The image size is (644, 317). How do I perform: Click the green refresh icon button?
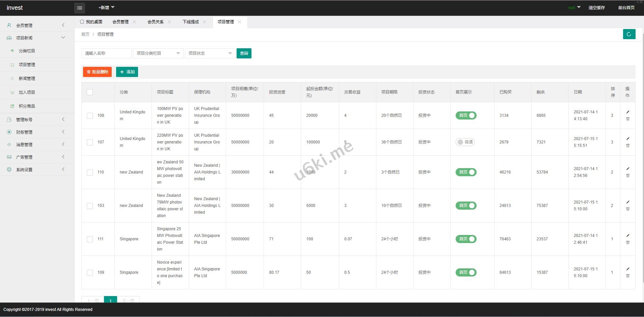coord(629,34)
